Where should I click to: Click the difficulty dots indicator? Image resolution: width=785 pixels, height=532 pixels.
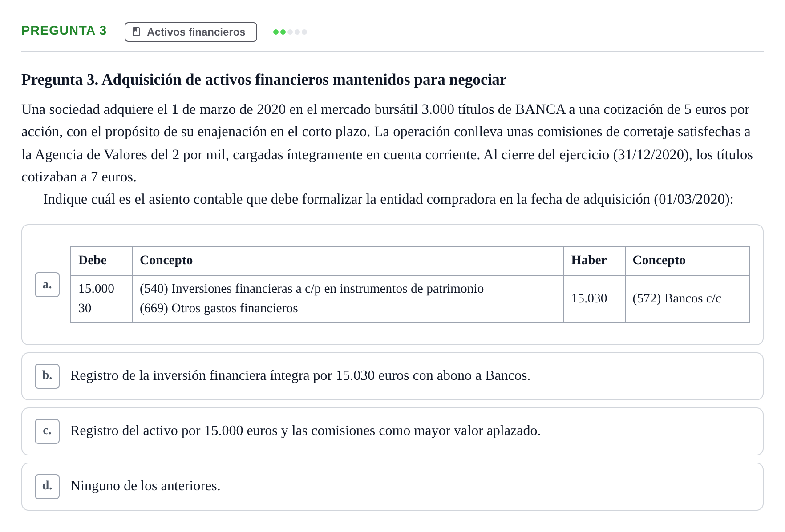(290, 32)
